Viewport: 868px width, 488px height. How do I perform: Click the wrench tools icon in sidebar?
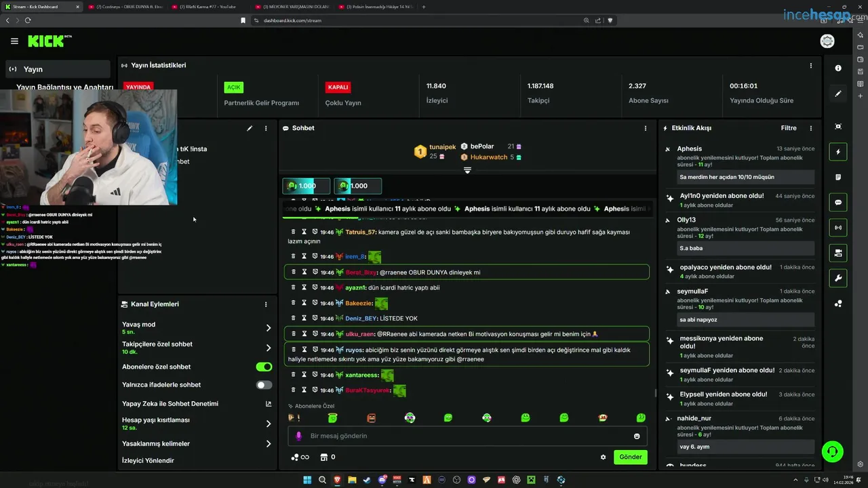(838, 278)
